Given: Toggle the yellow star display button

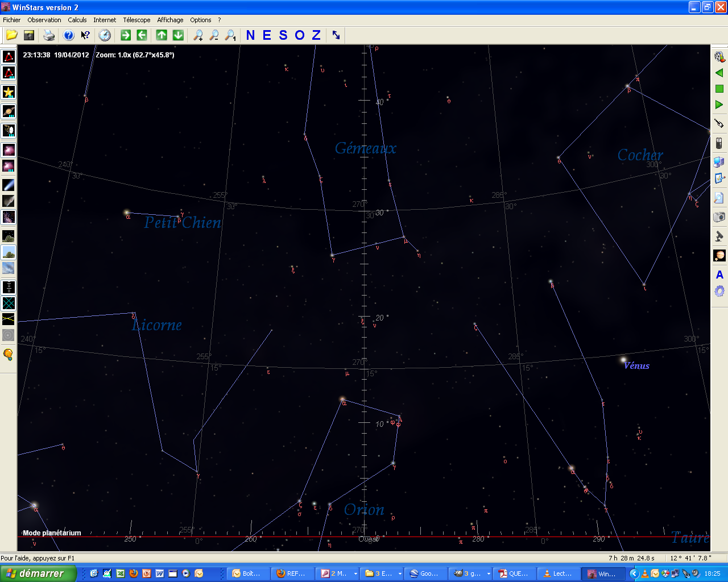Looking at the screenshot, I should pos(9,92).
